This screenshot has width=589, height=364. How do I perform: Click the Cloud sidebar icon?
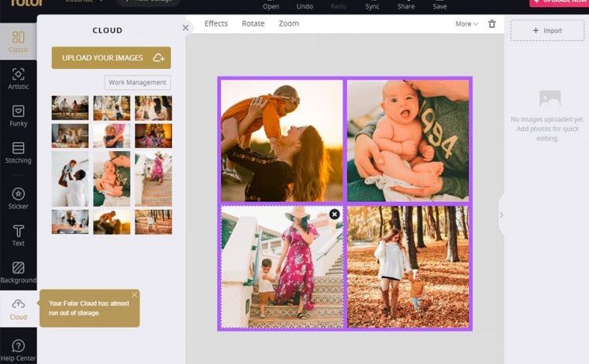tap(18, 309)
